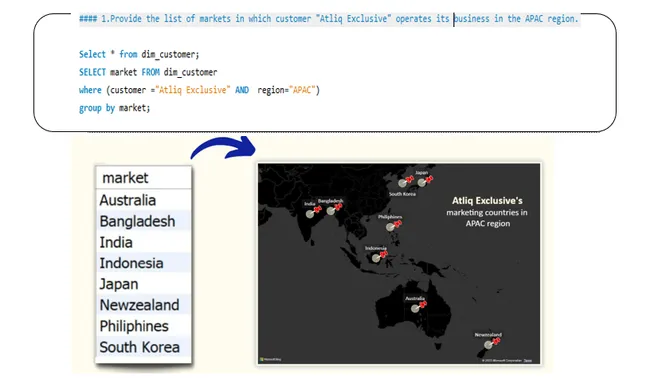Click the Microsoft Bing logo on map
This screenshot has height=382, width=650.
tap(271, 359)
